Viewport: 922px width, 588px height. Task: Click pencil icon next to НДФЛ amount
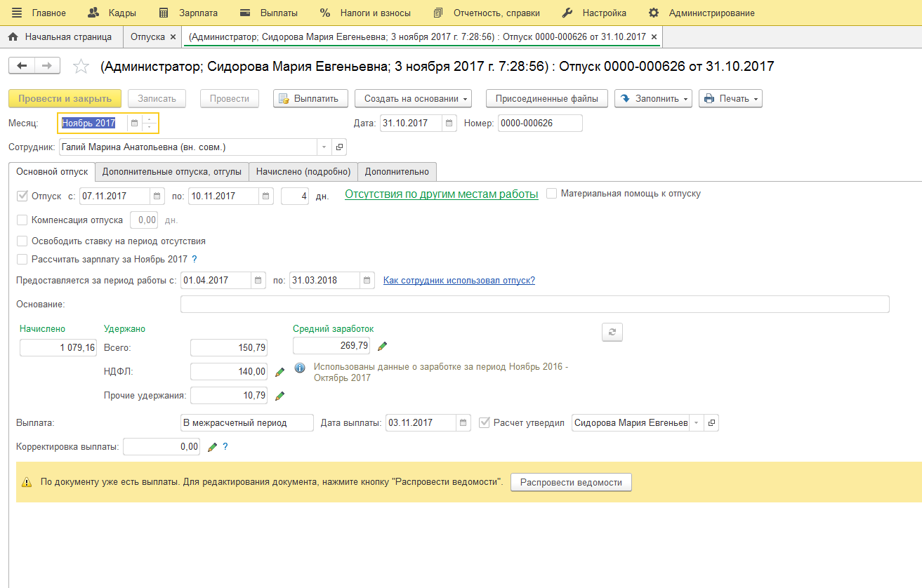coord(279,372)
